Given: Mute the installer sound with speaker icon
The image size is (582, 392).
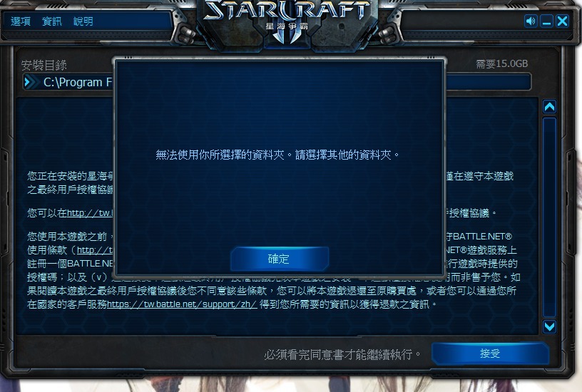Looking at the screenshot, I should [x=531, y=21].
